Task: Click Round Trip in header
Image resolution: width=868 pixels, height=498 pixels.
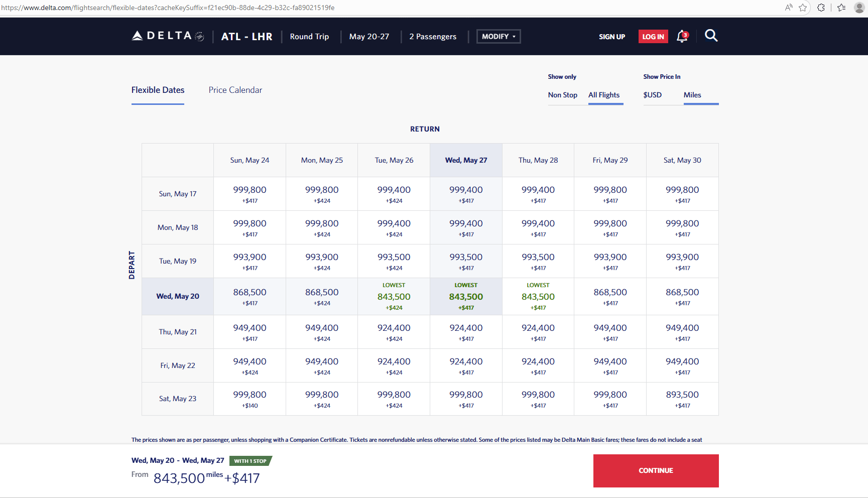Action: pos(309,37)
